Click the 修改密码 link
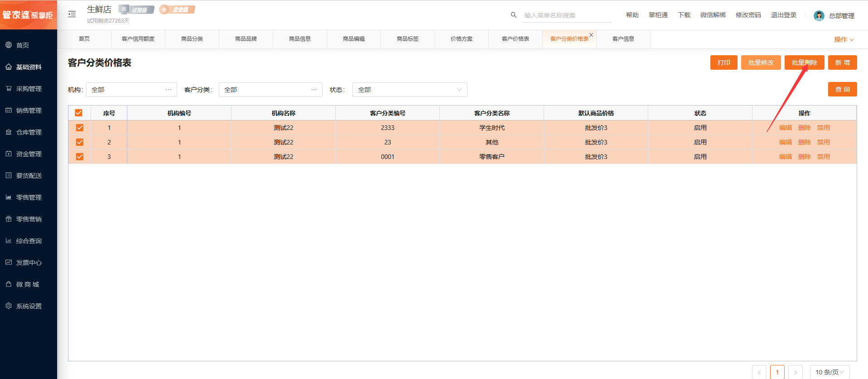Viewport: 868px width, 379px height. point(748,15)
